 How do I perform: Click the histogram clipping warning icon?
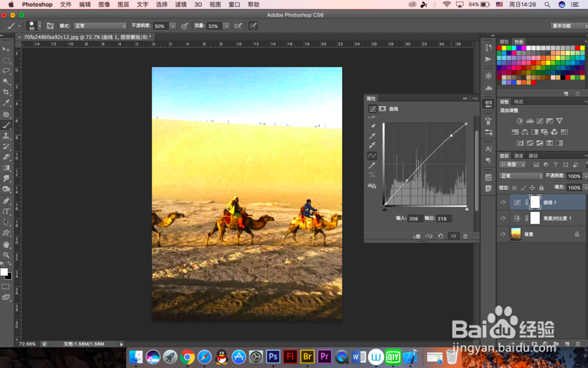tap(372, 185)
